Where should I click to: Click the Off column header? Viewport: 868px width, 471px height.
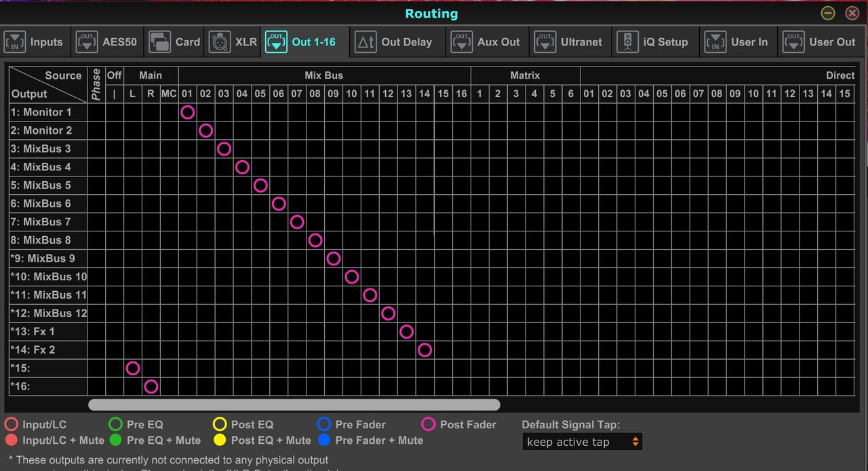(x=115, y=75)
